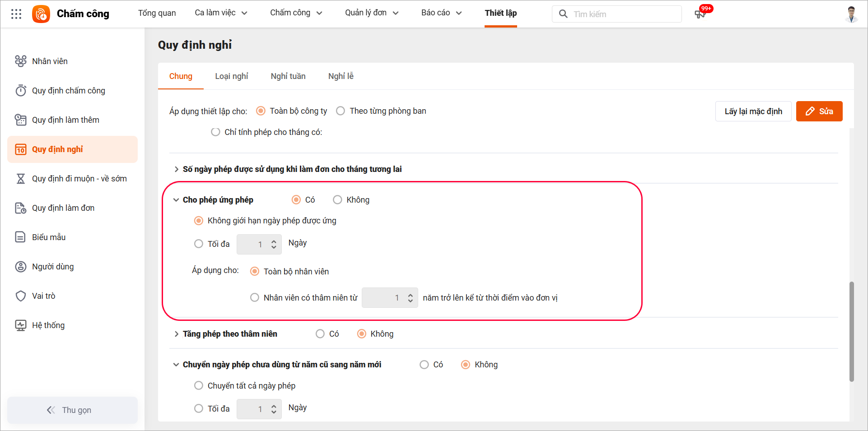
Task: Click the vertical scrollbar of settings panel
Action: (x=851, y=331)
